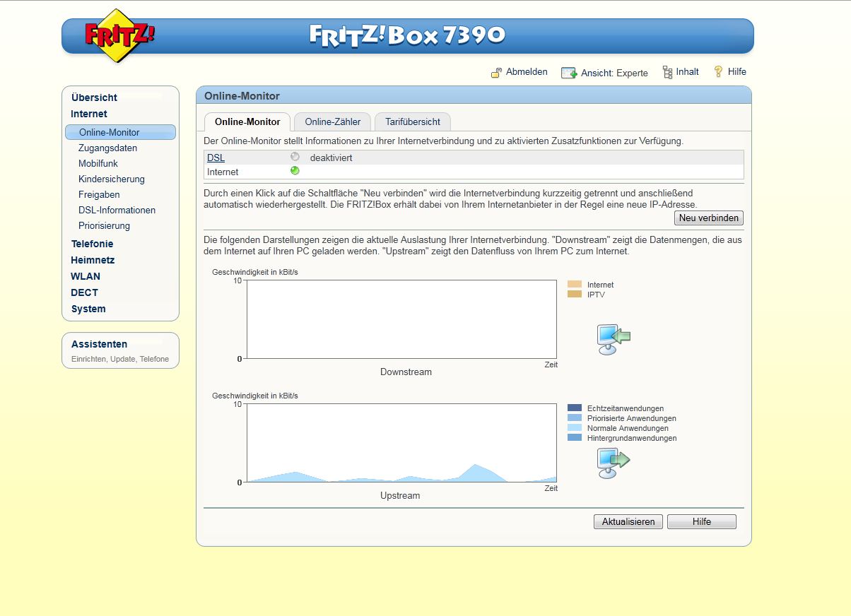Expand the DECT menu section

[84, 292]
